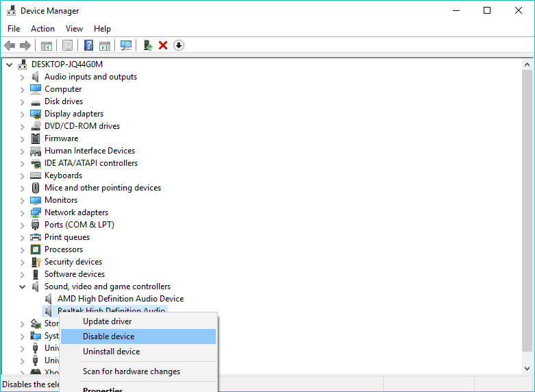Click the blue Help question-mark icon
535x392 pixels.
coord(89,45)
